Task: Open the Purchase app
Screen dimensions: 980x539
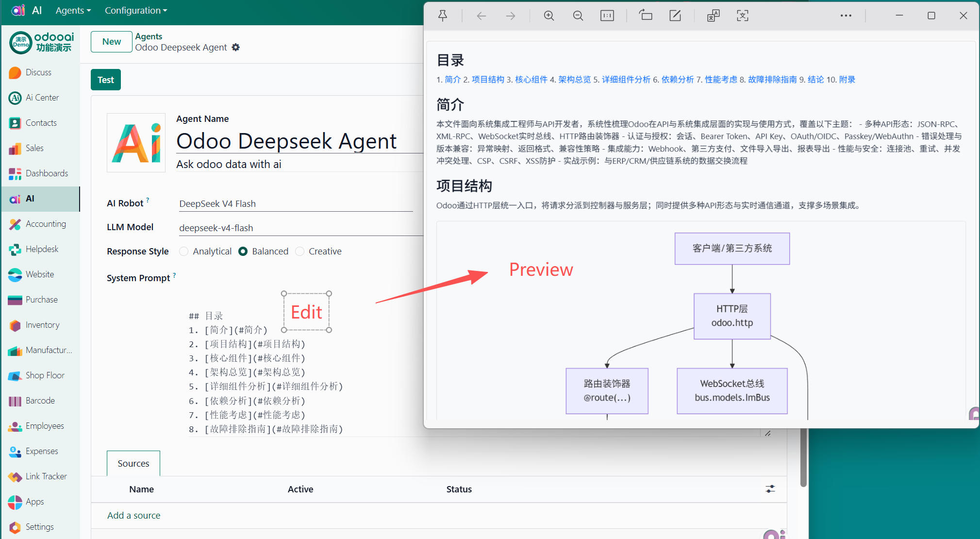Action: click(40, 300)
